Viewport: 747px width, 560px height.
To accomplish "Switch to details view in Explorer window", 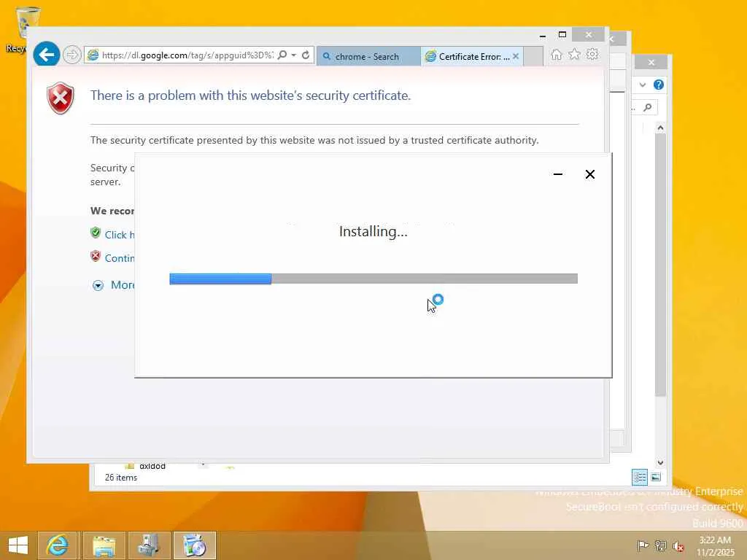I will point(639,477).
